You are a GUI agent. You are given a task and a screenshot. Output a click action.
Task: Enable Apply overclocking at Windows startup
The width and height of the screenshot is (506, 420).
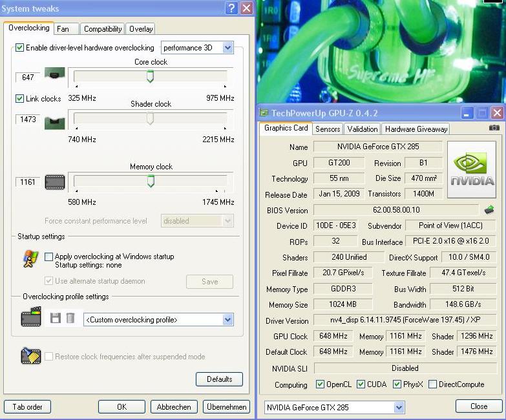point(48,257)
